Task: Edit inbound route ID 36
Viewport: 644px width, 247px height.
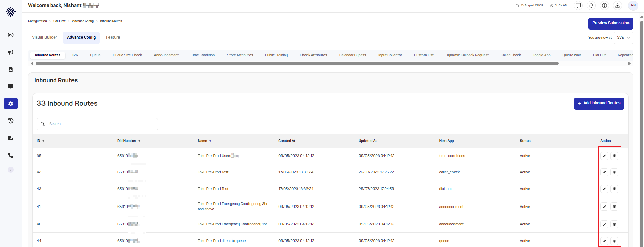Action: pos(604,156)
